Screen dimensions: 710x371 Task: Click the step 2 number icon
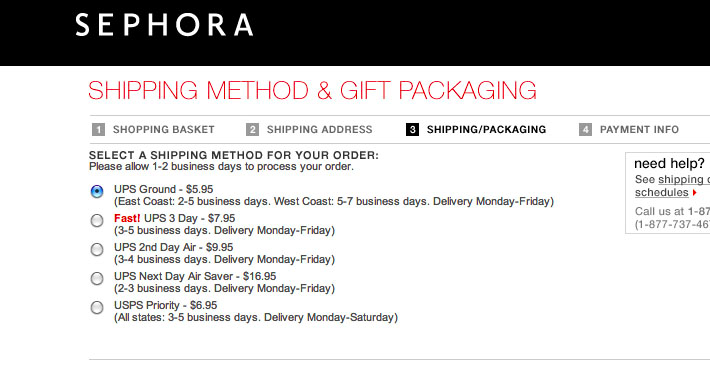252,130
